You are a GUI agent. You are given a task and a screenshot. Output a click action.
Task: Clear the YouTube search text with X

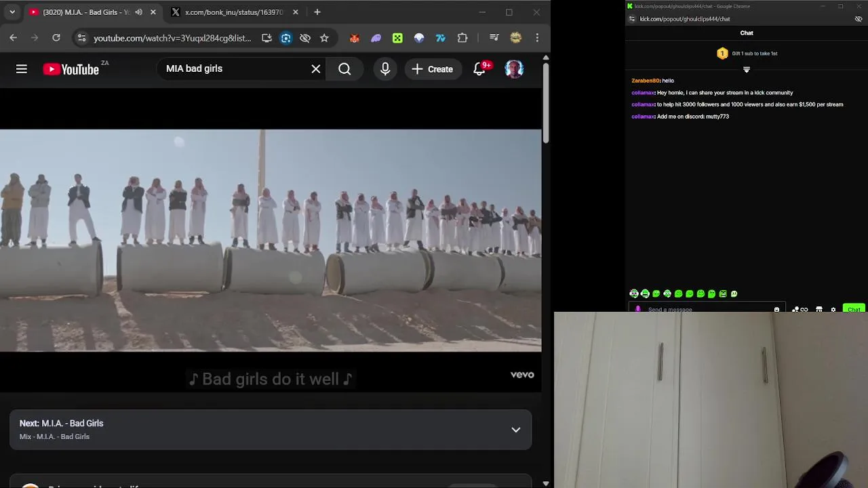click(316, 68)
